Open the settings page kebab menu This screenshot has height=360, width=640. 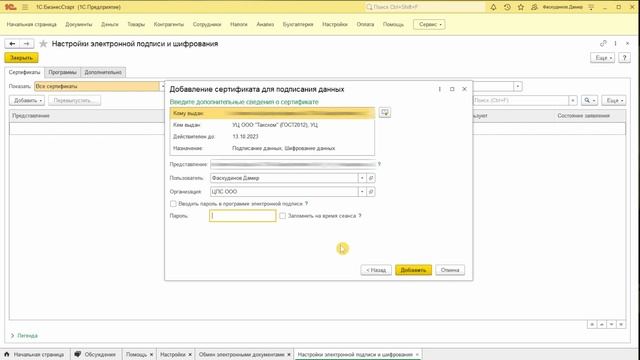pyautogui.click(x=615, y=43)
